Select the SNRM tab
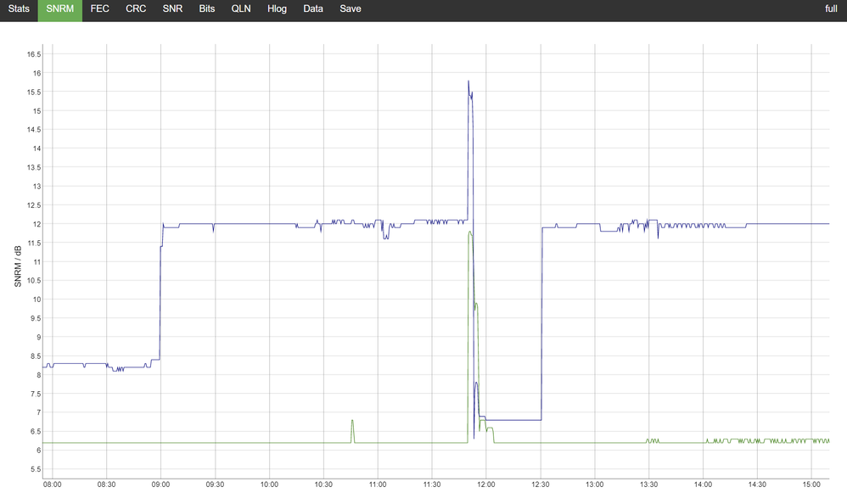Image resolution: width=847 pixels, height=504 pixels. [59, 9]
